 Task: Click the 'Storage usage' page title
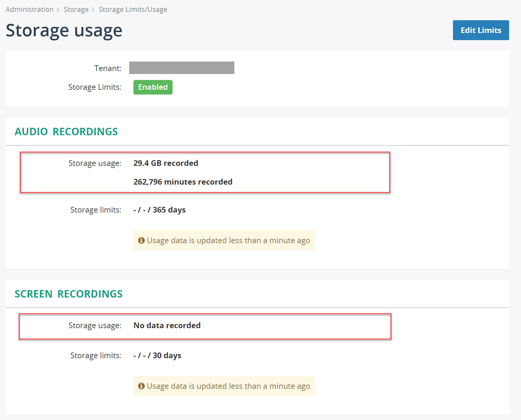click(x=64, y=30)
